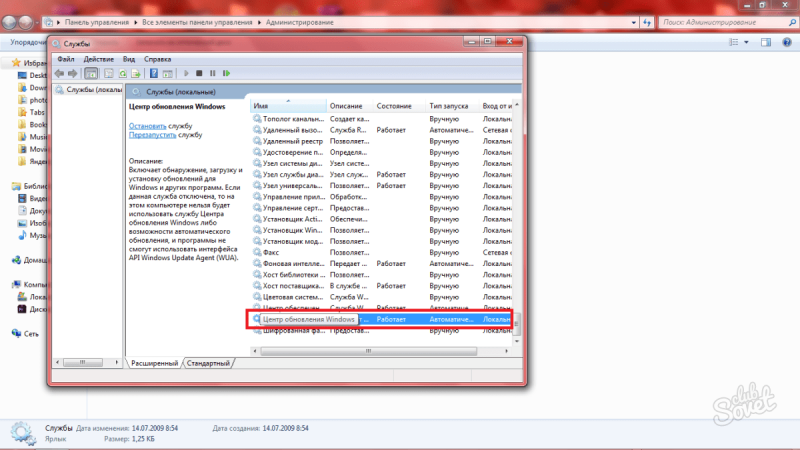Click the Forward arrow in Services toolbar
This screenshot has width=800, height=450.
pos(72,73)
